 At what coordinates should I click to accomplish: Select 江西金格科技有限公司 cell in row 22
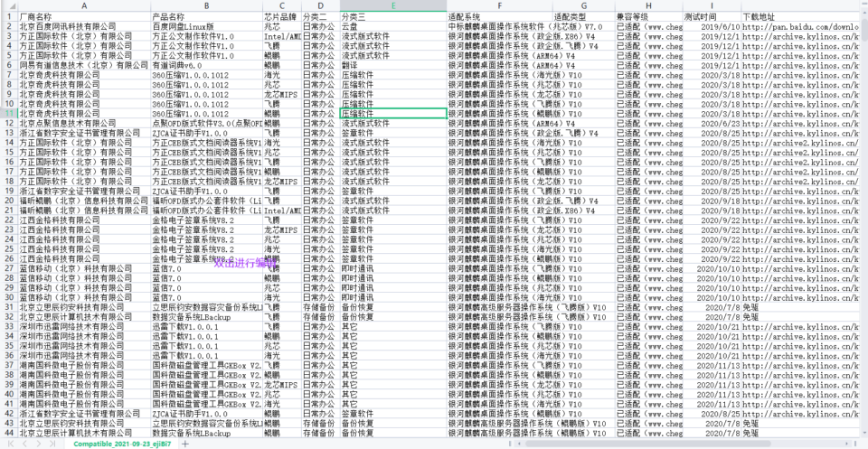click(x=84, y=220)
